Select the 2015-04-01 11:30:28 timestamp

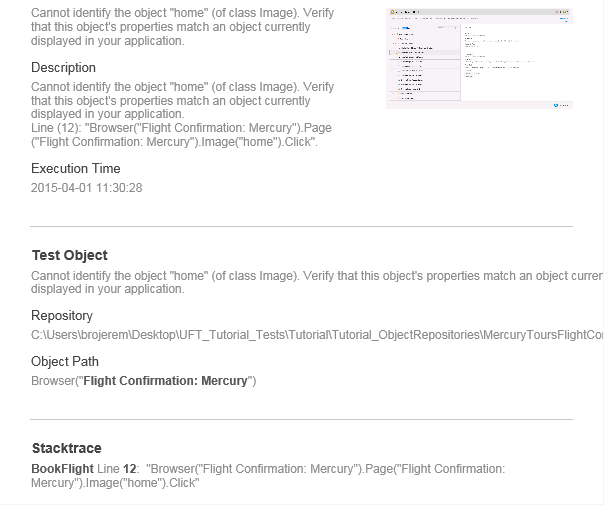click(x=87, y=187)
